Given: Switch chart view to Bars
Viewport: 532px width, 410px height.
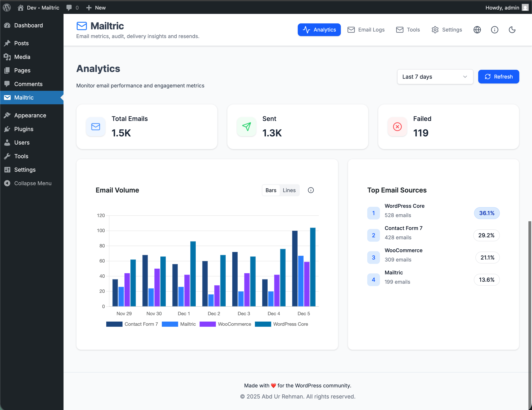Looking at the screenshot, I should (271, 190).
